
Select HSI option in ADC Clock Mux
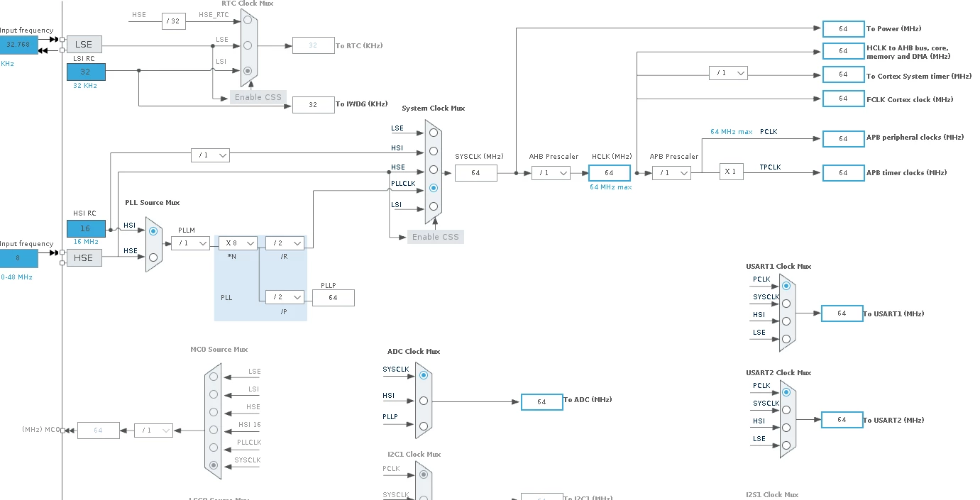(x=424, y=401)
